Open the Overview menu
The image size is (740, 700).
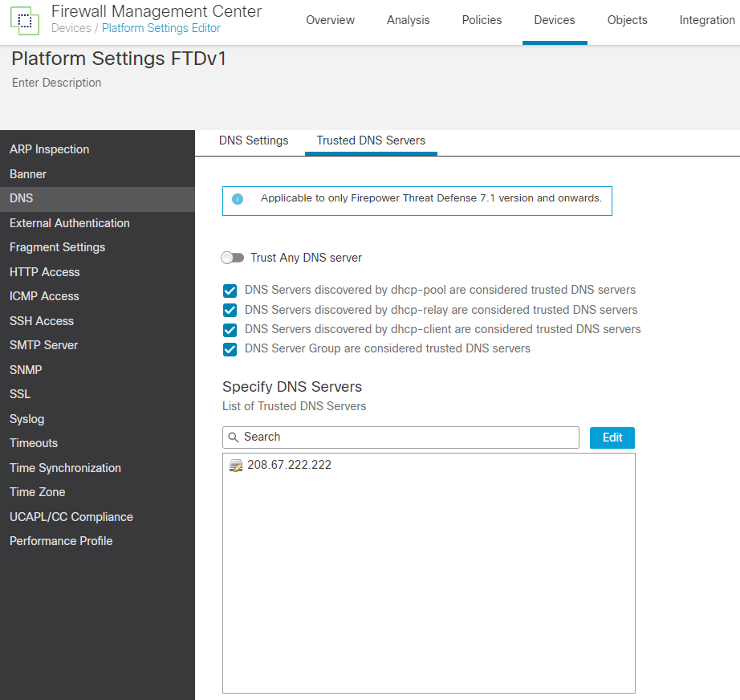coord(331,20)
